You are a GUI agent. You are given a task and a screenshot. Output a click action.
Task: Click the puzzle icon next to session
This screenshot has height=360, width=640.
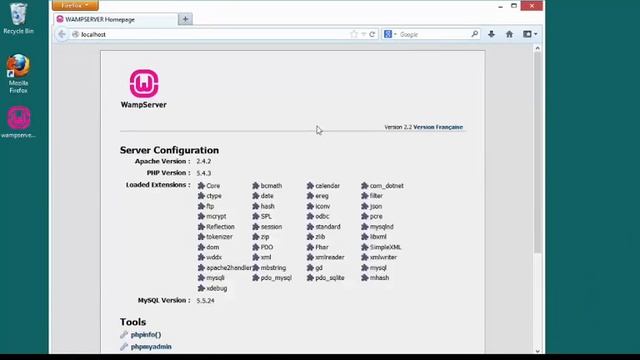click(x=256, y=227)
